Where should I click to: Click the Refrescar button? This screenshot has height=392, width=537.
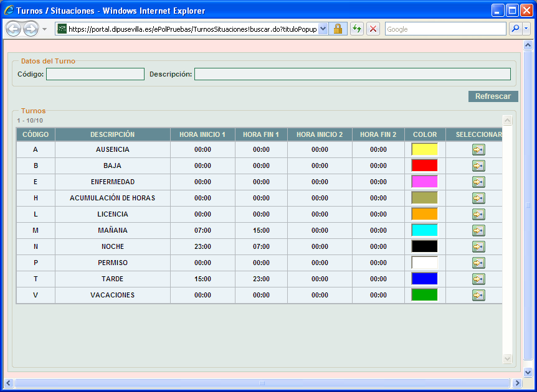[x=493, y=96]
